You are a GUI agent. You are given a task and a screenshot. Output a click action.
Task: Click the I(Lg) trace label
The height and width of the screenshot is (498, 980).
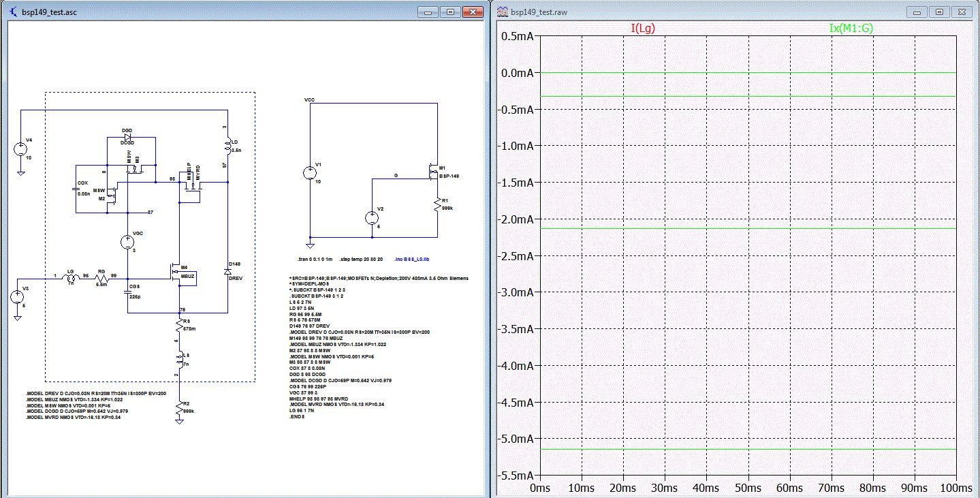click(644, 29)
